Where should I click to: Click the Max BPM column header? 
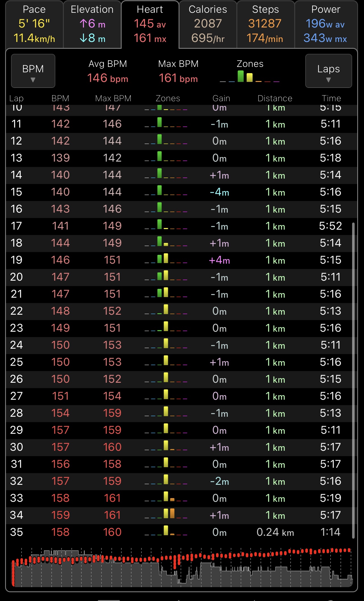pos(113,98)
